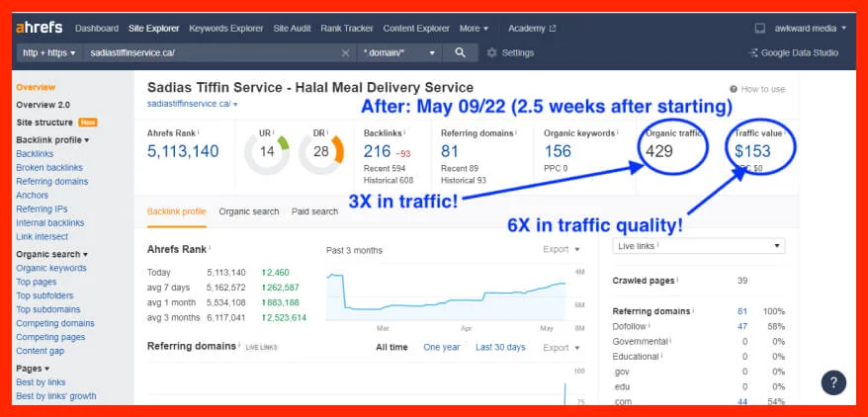This screenshot has height=417, width=868.
Task: Click the sidebar Overview link
Action: 36,87
